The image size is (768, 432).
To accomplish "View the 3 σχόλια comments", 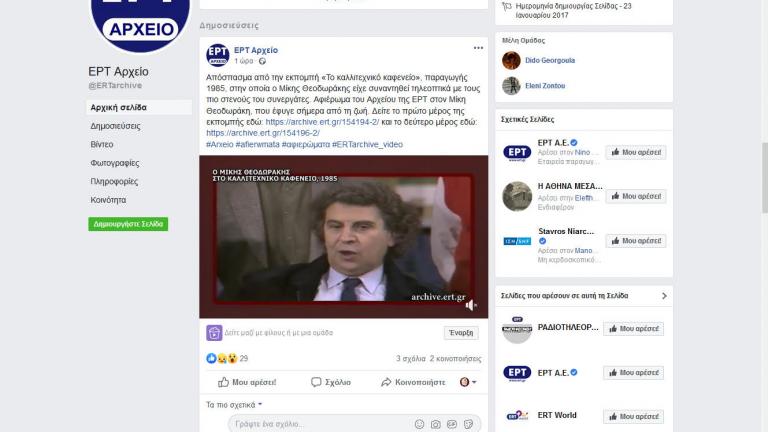I will click(411, 359).
